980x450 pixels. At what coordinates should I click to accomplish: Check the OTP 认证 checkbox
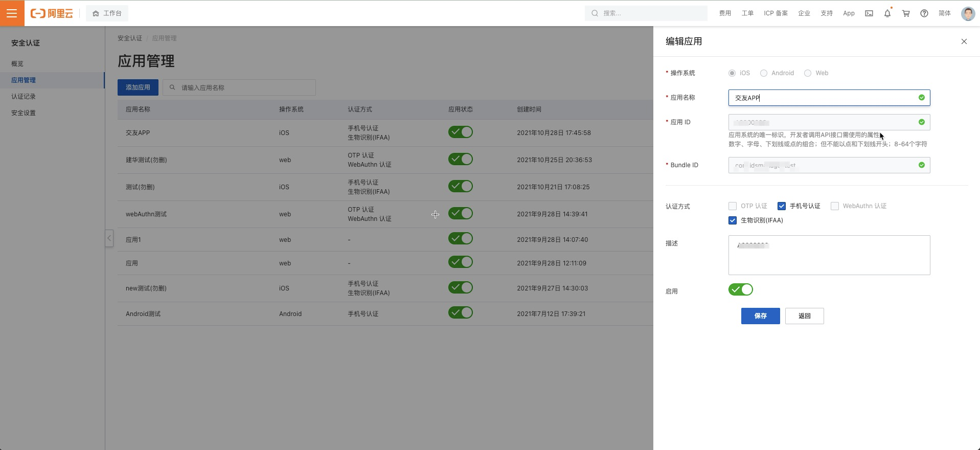point(733,206)
